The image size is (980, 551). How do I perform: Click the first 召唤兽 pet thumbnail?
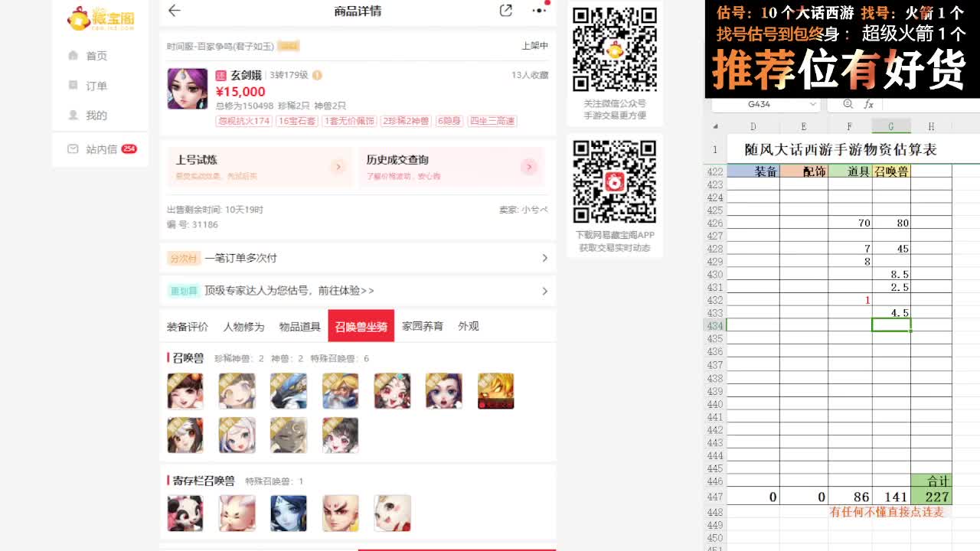click(x=185, y=390)
